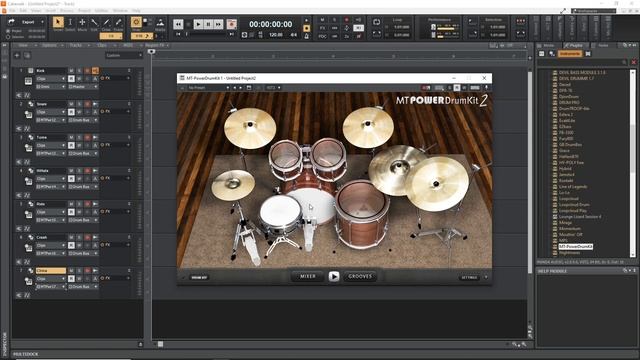The image size is (640, 360).
Task: Open the drum kit GROOVES panel
Action: [x=360, y=276]
